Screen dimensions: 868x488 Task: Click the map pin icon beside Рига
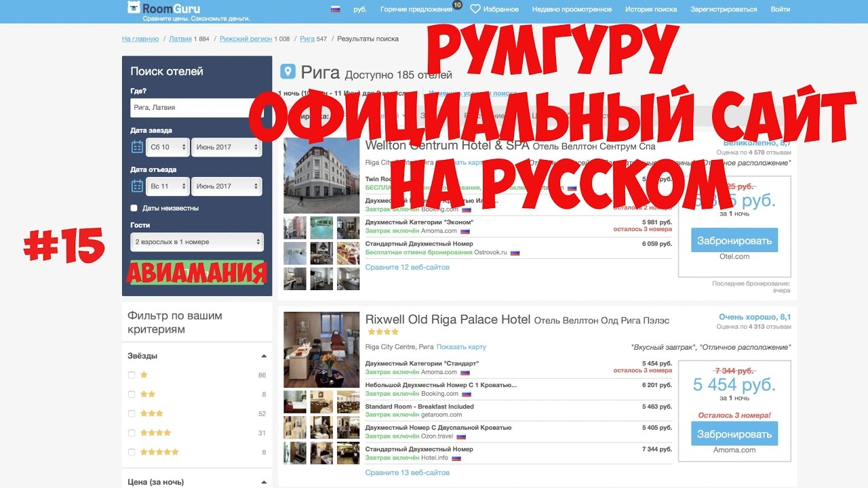(x=288, y=71)
